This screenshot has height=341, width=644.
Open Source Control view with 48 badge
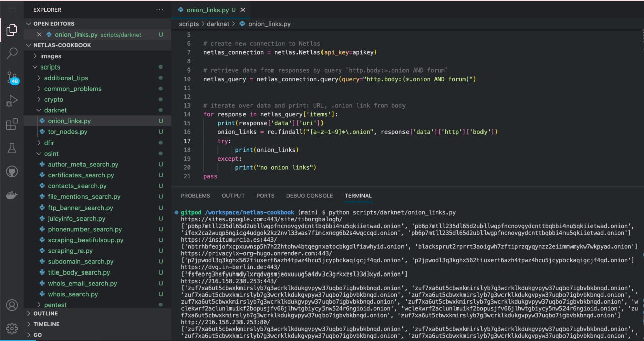[12, 78]
